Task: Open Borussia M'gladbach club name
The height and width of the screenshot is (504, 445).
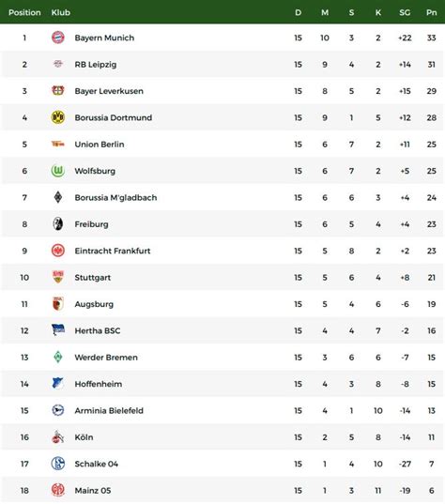Action: tap(115, 197)
